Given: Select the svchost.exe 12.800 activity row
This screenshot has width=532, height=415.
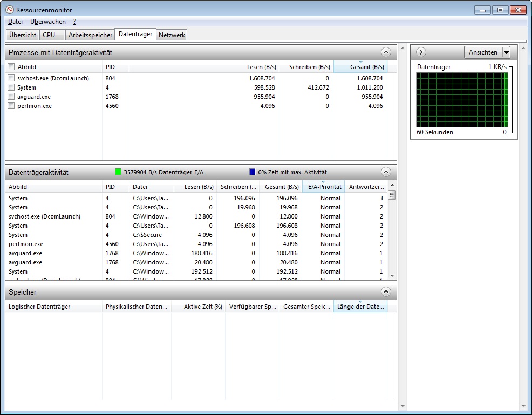Looking at the screenshot, I should click(196, 216).
